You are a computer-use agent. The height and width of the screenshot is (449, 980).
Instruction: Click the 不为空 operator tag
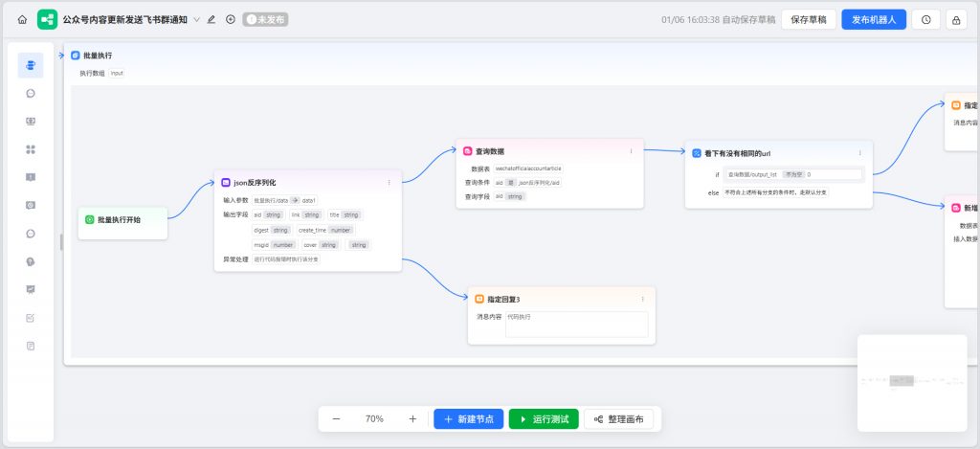click(792, 175)
